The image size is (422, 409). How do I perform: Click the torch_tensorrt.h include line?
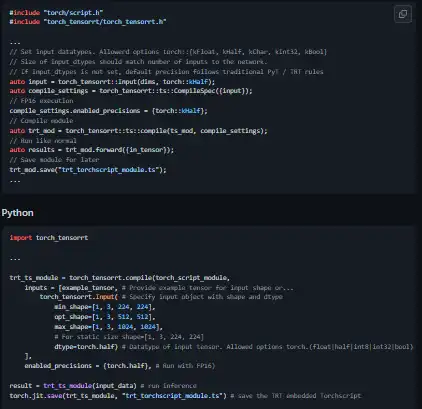pyautogui.click(x=88, y=22)
